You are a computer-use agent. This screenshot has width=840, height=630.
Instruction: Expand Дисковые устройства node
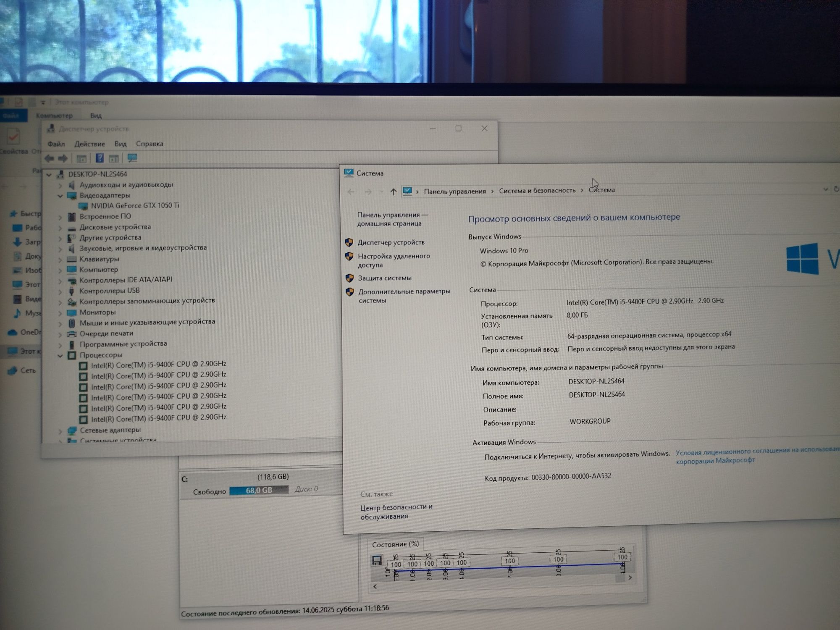[60, 228]
